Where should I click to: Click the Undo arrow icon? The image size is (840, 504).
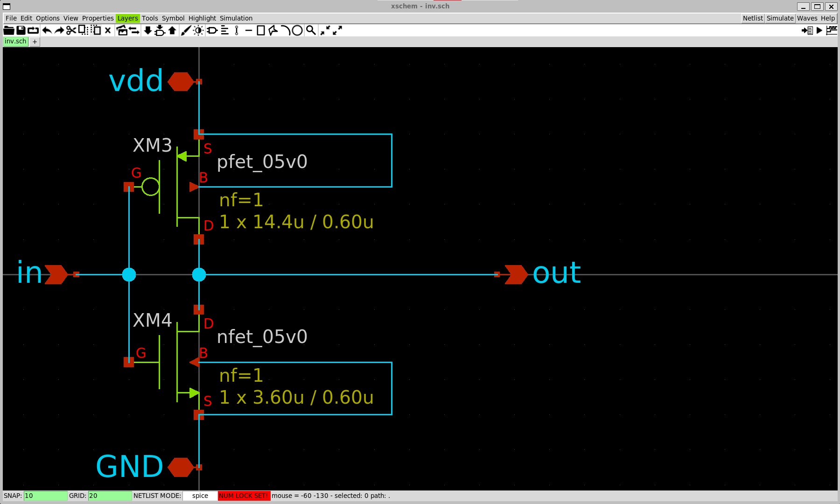(47, 30)
